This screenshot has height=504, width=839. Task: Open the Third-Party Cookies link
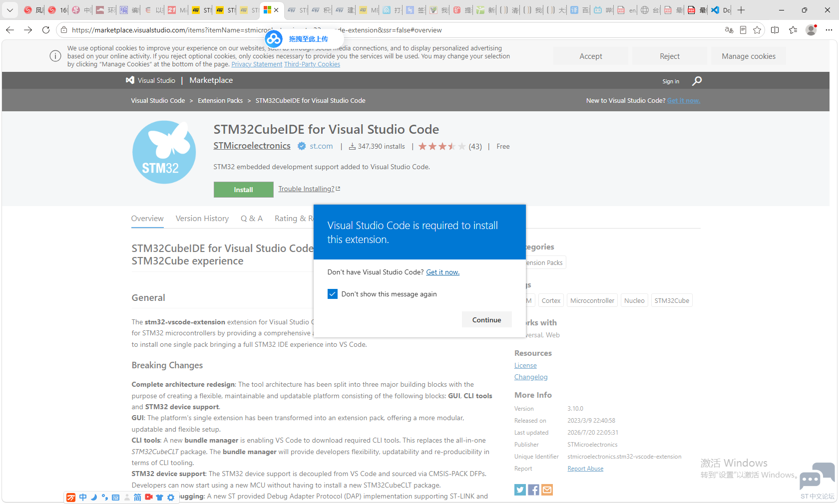pos(312,64)
